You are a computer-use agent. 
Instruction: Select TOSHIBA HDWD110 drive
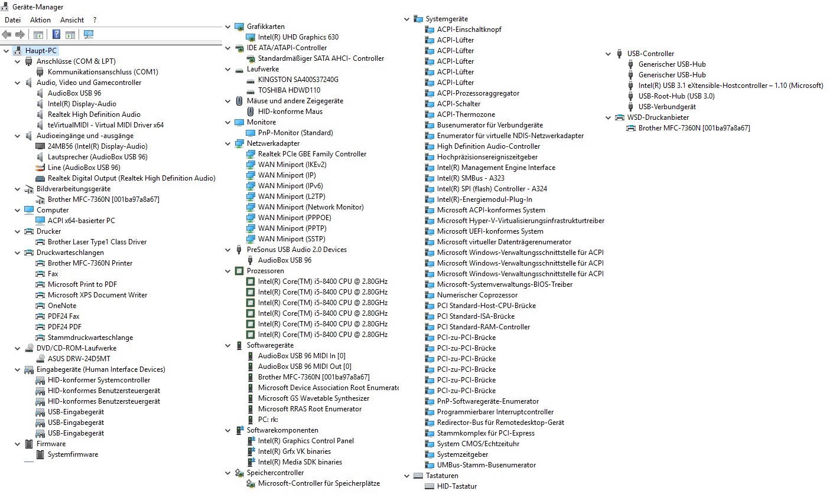coord(289,90)
